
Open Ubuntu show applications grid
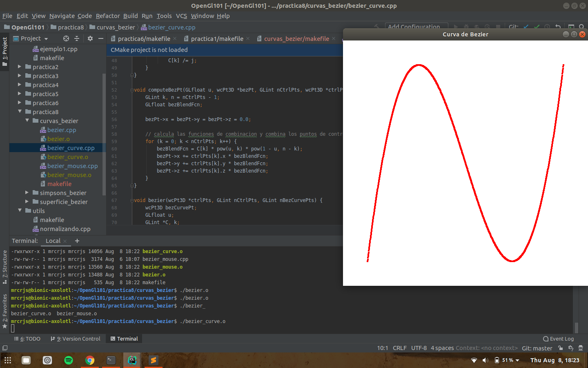[x=8, y=360]
